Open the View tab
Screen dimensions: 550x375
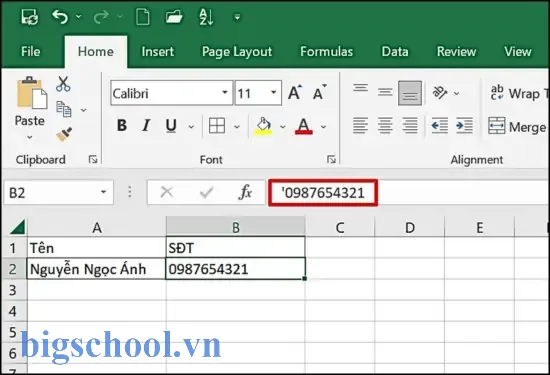click(518, 52)
